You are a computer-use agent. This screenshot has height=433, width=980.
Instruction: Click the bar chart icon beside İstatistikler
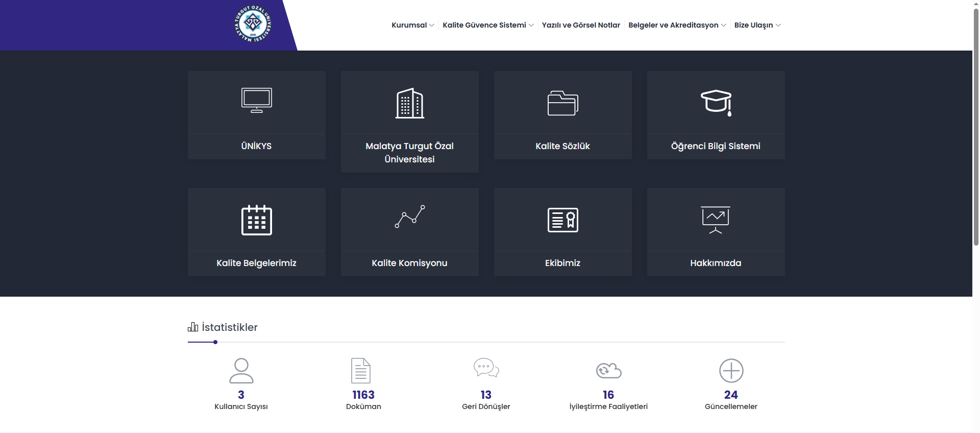pos(193,327)
